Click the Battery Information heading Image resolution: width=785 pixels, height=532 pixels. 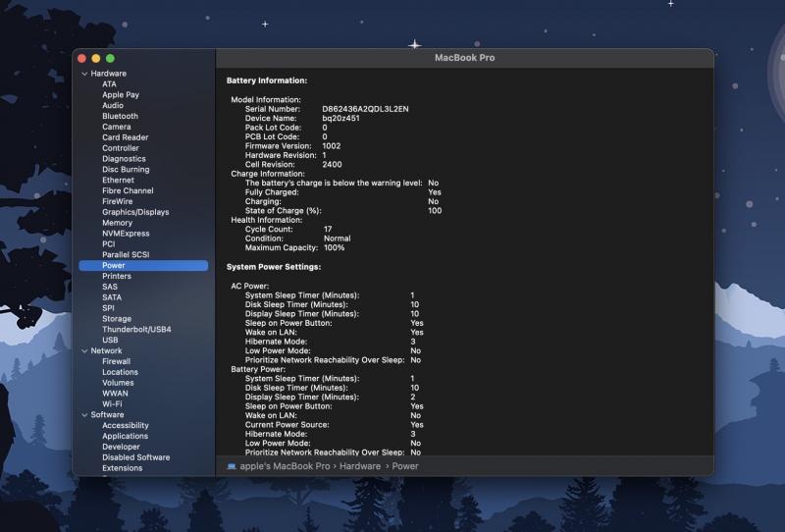pyautogui.click(x=267, y=80)
